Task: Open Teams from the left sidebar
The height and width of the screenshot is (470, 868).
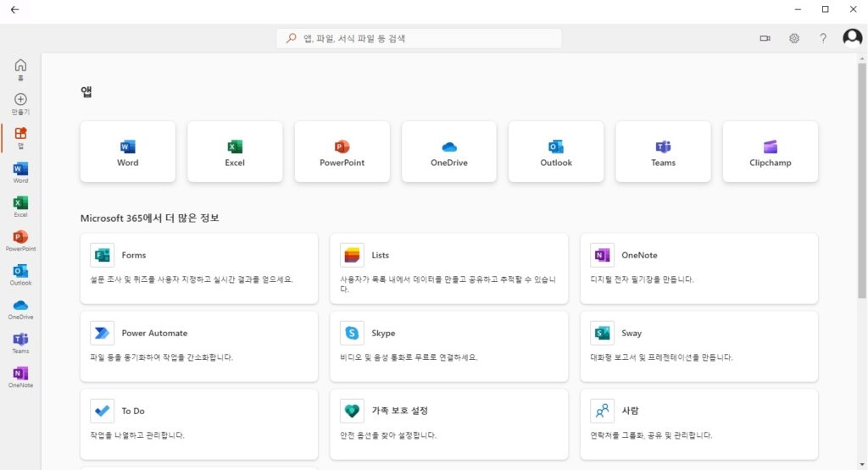Action: (x=20, y=343)
